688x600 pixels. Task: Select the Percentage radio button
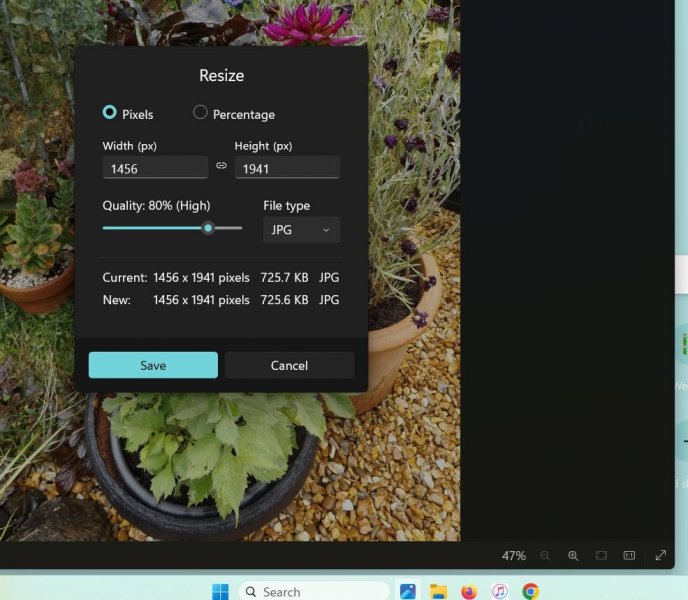pyautogui.click(x=200, y=113)
